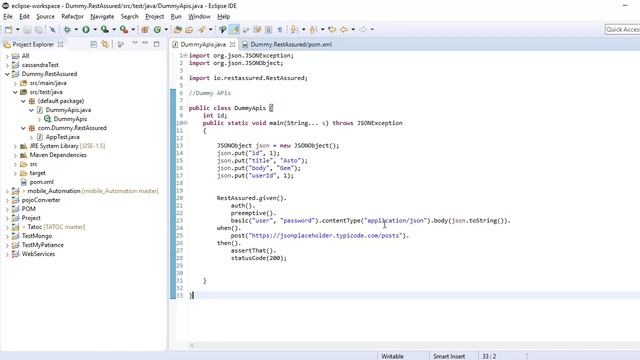Maximize the Project Explorer panel
The width and height of the screenshot is (640, 360).
point(156,44)
